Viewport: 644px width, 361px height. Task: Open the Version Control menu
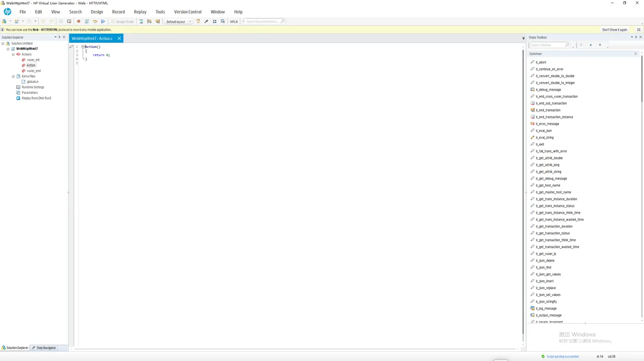click(188, 12)
